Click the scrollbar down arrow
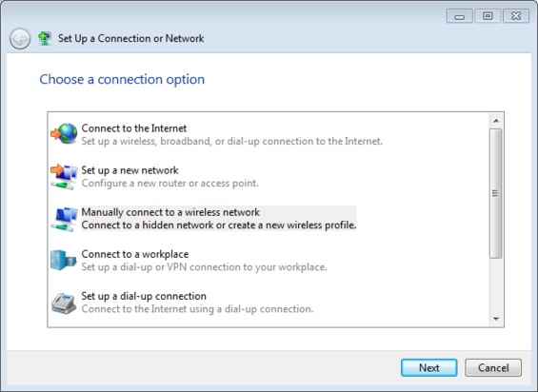Screen dimensions: 538x392 (496, 319)
